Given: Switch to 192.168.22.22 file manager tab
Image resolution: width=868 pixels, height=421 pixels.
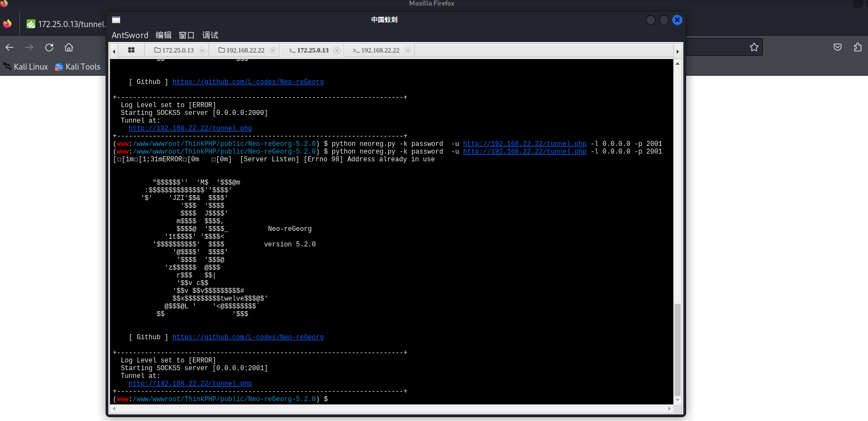Looking at the screenshot, I should [x=242, y=50].
